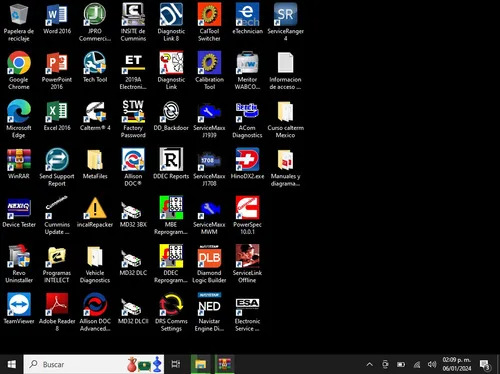
Task: Open the Informacion de acceso file
Action: (x=285, y=70)
